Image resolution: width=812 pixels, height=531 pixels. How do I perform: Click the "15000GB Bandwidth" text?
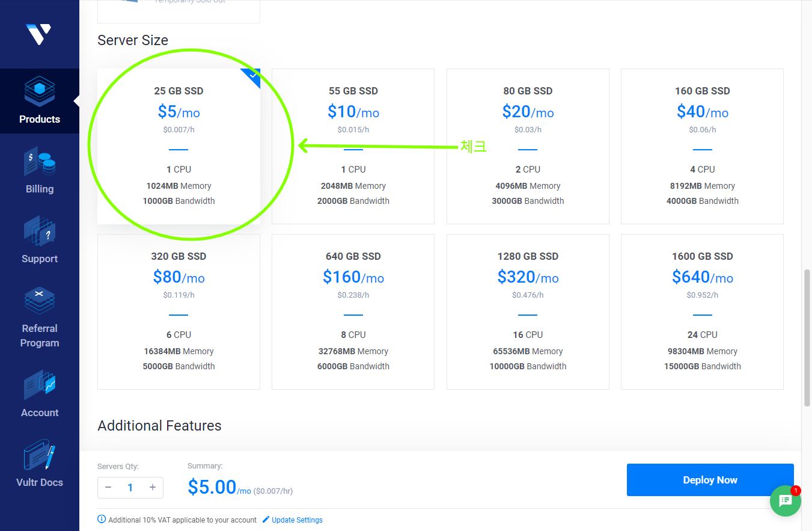pyautogui.click(x=702, y=366)
